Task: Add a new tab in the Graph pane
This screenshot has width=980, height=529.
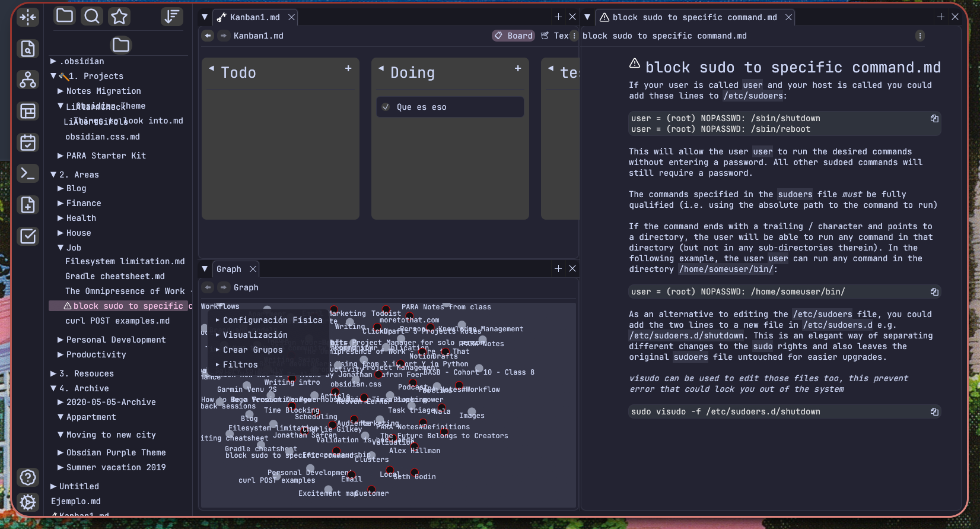Action: click(x=558, y=269)
